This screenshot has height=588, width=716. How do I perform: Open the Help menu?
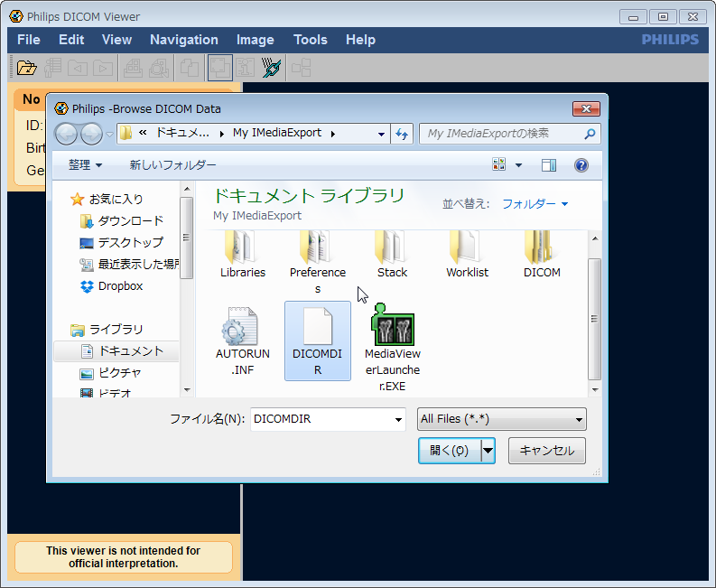pos(361,40)
